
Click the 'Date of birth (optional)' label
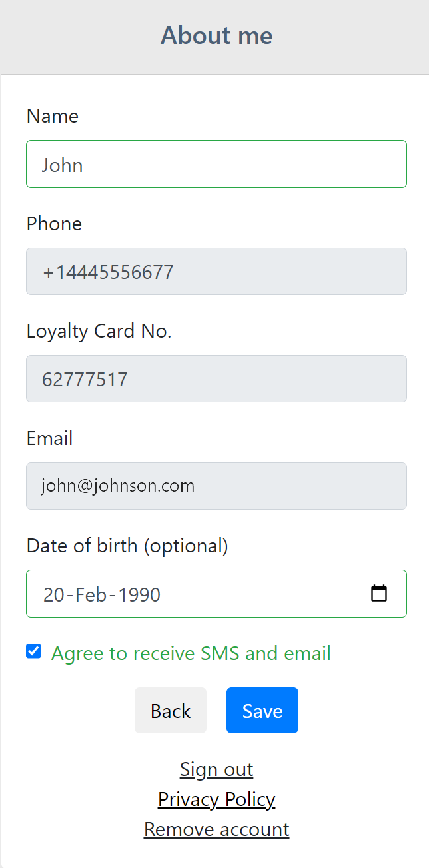[x=127, y=546]
